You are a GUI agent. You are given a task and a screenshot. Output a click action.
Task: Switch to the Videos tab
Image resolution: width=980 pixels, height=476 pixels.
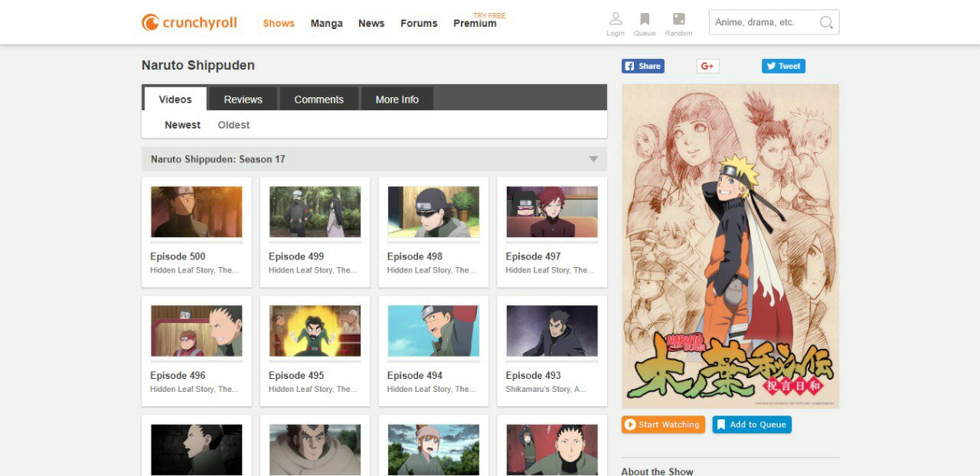[x=175, y=99]
